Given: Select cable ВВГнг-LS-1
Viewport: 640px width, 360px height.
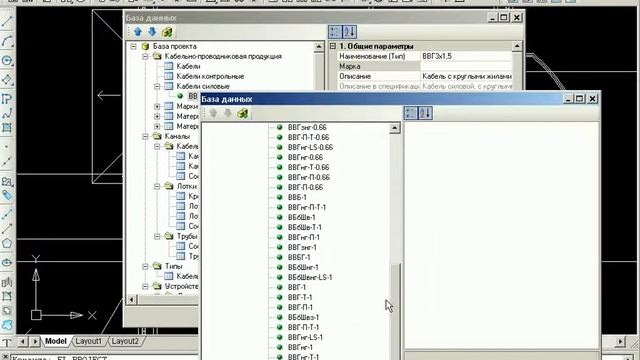Looking at the screenshot, I should 305,338.
